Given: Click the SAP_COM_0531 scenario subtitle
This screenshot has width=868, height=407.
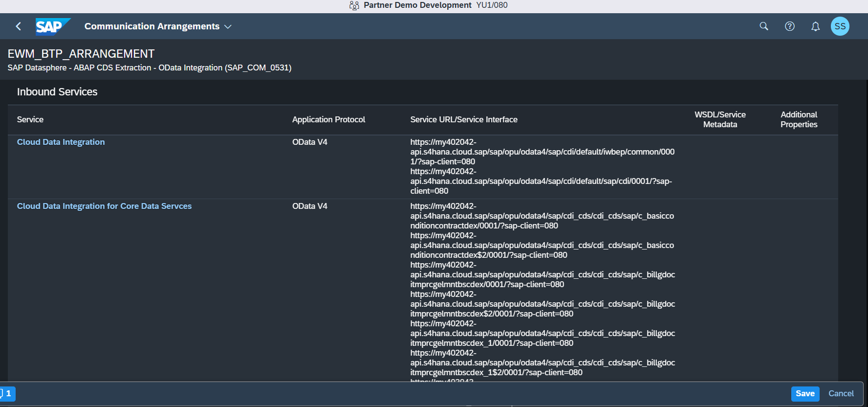Looking at the screenshot, I should (x=150, y=68).
